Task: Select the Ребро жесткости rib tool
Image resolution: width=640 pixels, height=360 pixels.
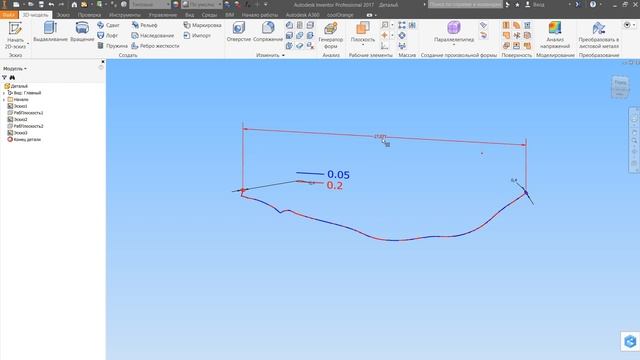Action: click(155, 46)
